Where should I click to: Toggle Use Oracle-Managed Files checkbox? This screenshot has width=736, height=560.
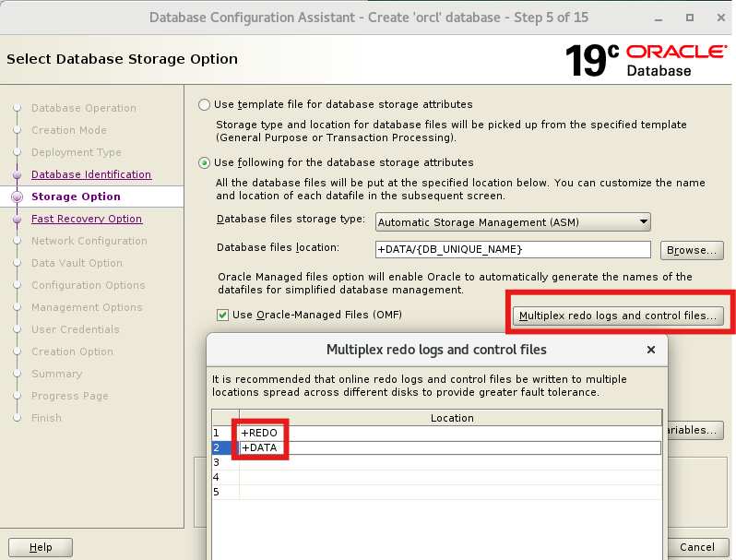click(x=222, y=315)
